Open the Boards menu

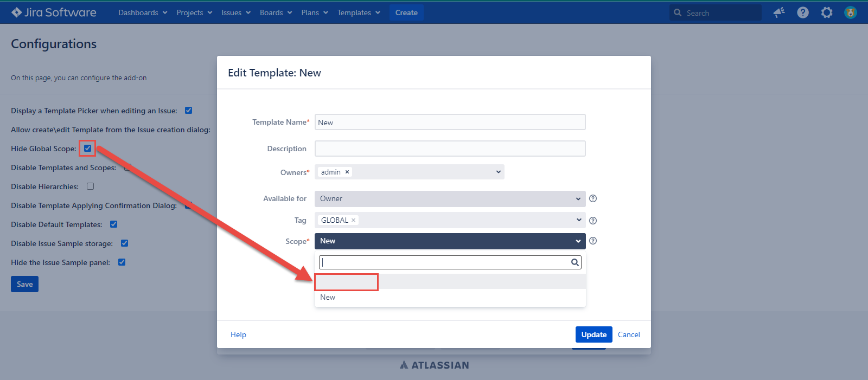click(x=276, y=12)
